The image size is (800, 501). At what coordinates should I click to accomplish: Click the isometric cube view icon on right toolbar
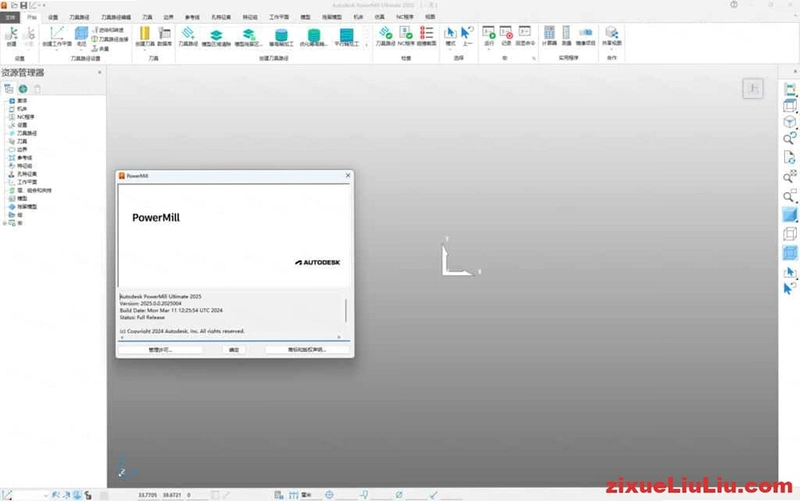(789, 122)
